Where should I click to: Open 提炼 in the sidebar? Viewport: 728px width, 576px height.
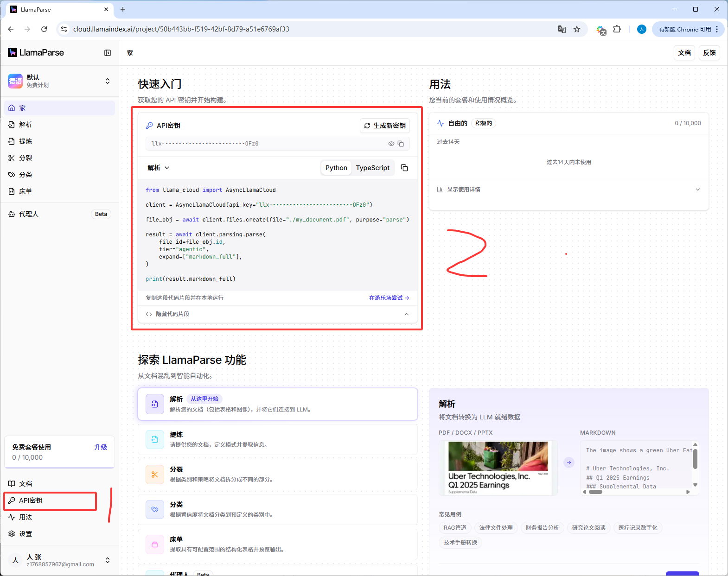click(60, 141)
